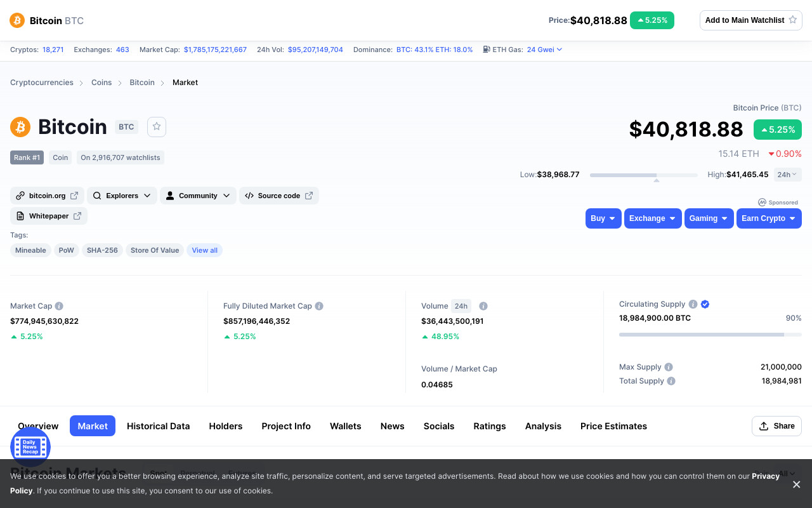Click the info icon next to Max Supply
This screenshot has width=812, height=508.
[669, 367]
